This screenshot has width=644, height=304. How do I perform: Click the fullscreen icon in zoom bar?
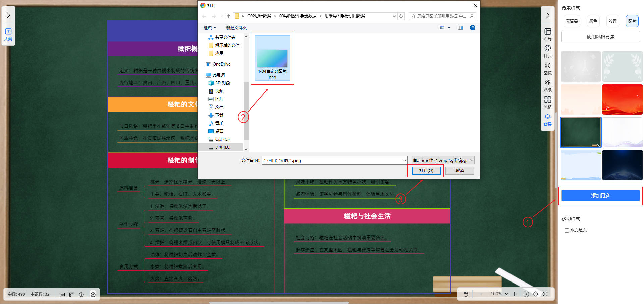[545, 294]
